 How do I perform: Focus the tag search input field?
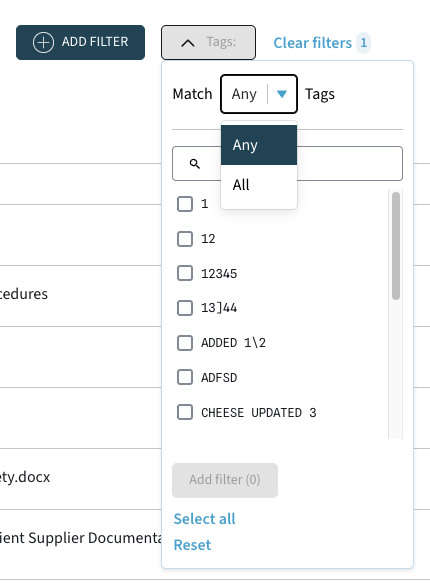click(x=287, y=164)
